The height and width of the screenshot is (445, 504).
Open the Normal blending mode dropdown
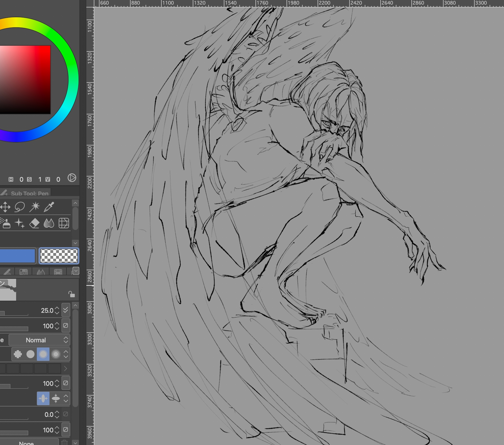point(39,340)
